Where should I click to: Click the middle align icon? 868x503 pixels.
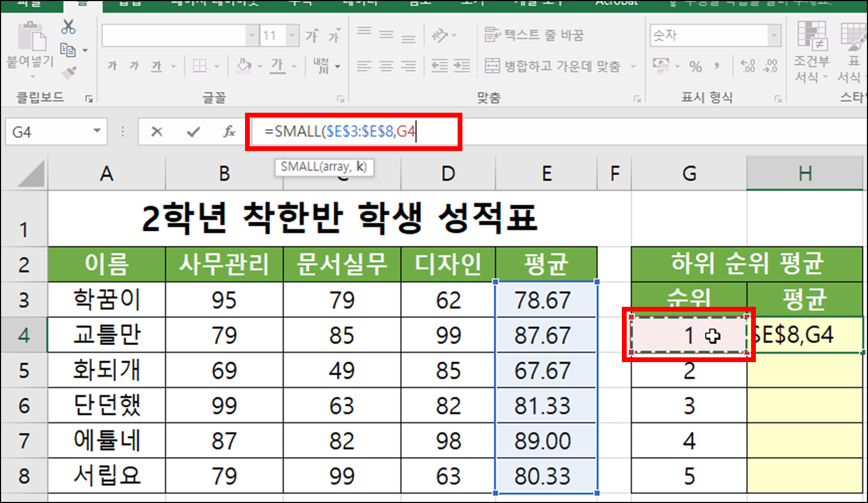tap(386, 36)
